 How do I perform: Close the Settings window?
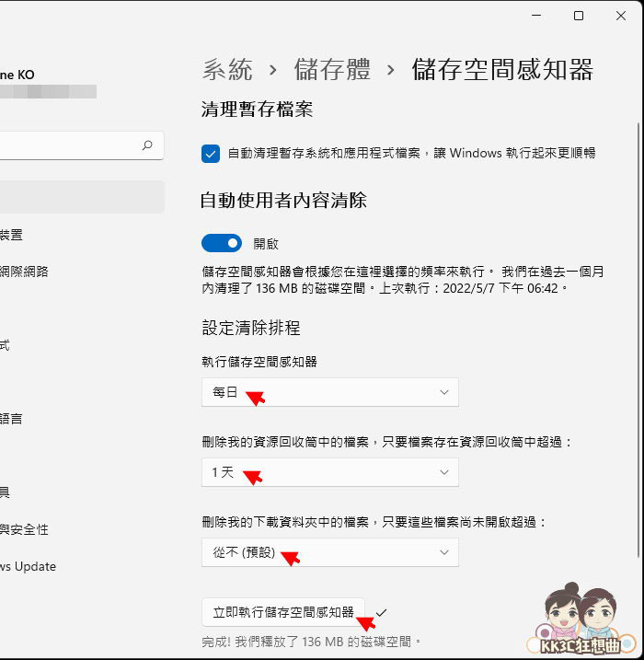coord(623,16)
